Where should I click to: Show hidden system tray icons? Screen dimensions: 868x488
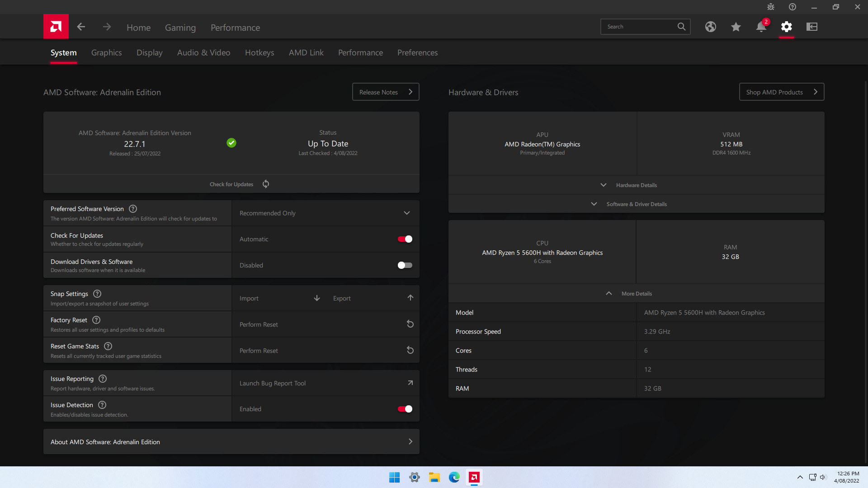800,477
